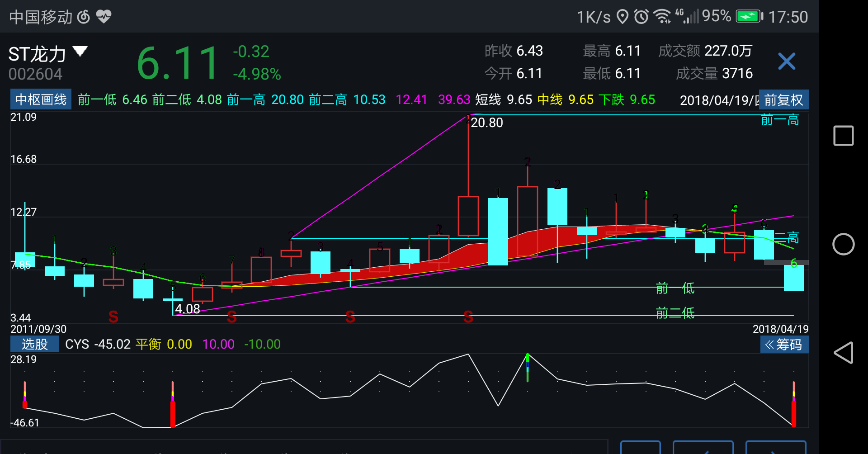Tap the 今开 6.11 open price value

pyautogui.click(x=514, y=73)
